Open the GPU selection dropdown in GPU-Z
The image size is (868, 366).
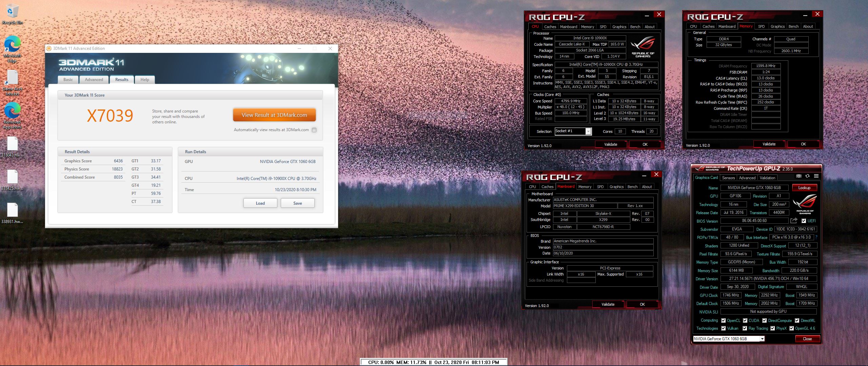[729, 339]
